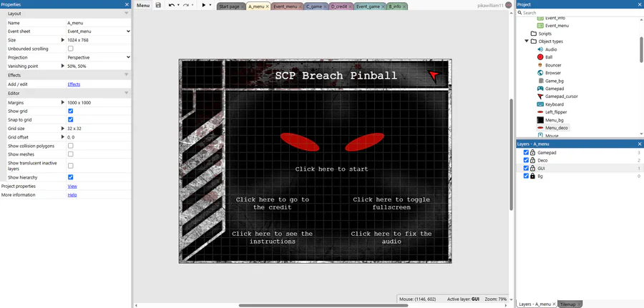Click the lock icon on Deco layer
The height and width of the screenshot is (308, 644).
coord(532,160)
